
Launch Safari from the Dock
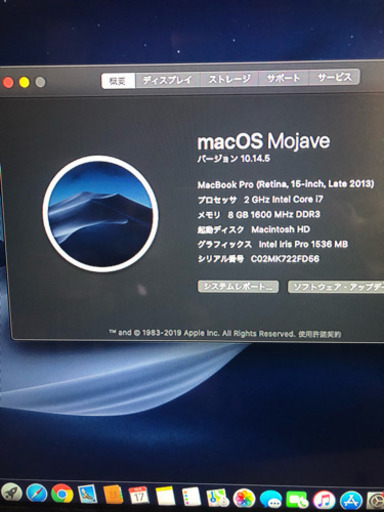tap(36, 493)
